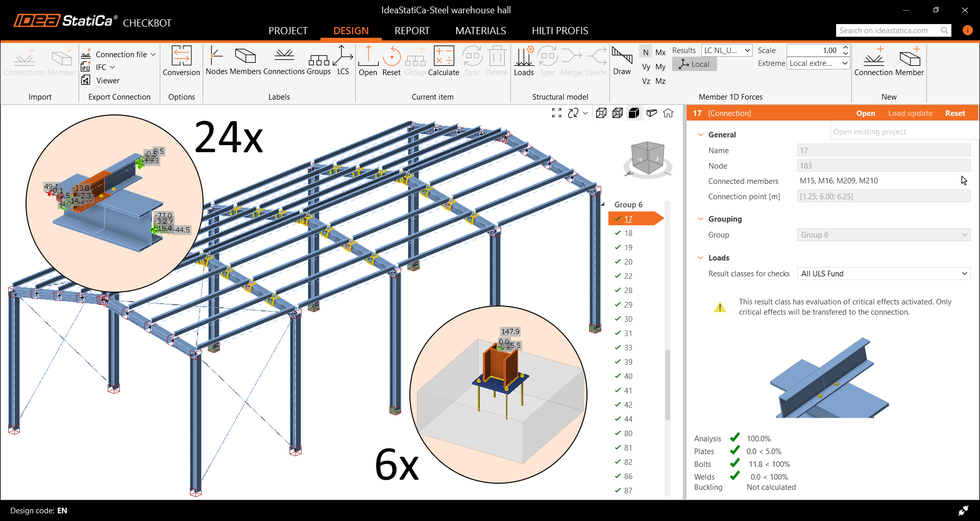
Task: Toggle the N force result button
Action: point(646,52)
